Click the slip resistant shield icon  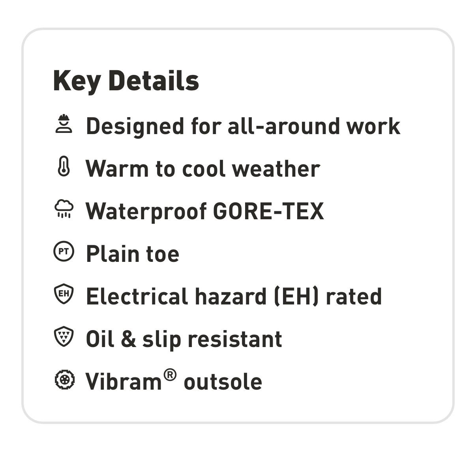pos(64,337)
